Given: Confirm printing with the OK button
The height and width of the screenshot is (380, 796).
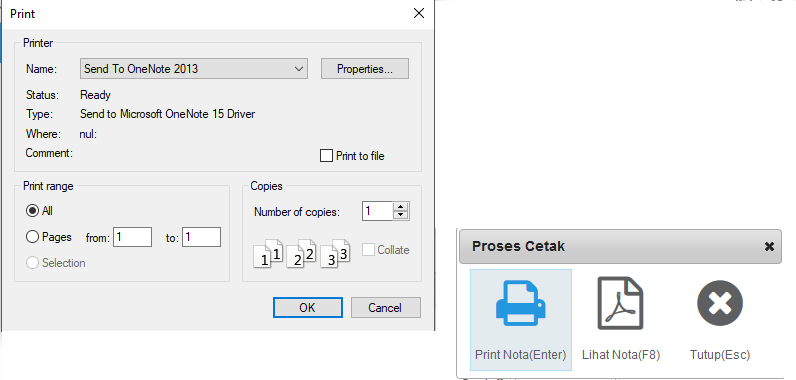Looking at the screenshot, I should [x=308, y=307].
